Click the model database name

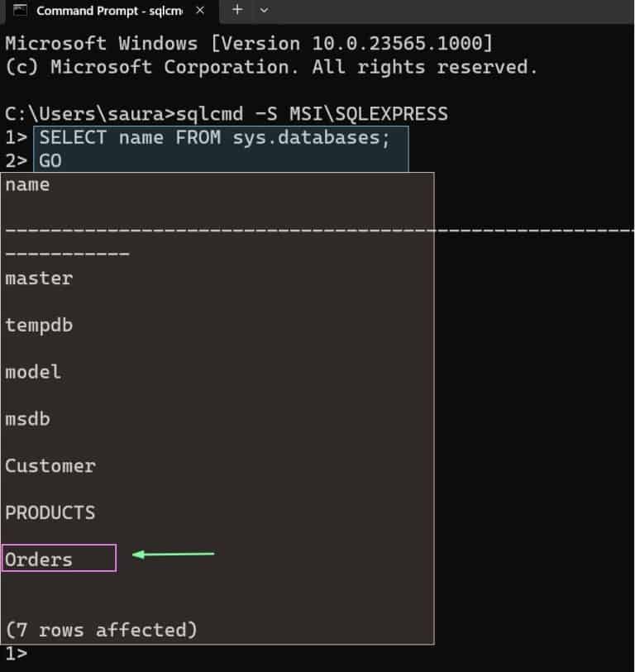33,372
